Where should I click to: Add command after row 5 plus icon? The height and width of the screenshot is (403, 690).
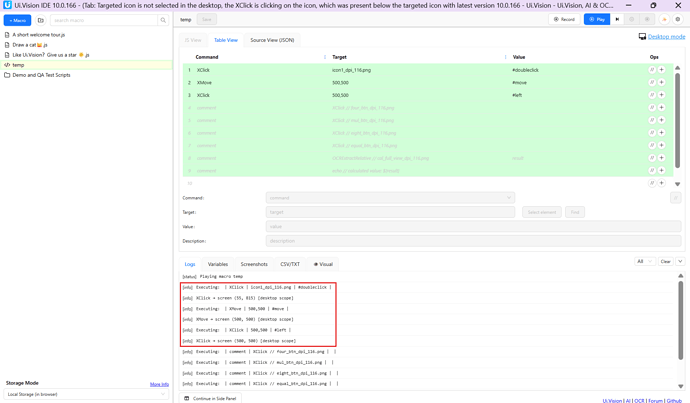(661, 120)
